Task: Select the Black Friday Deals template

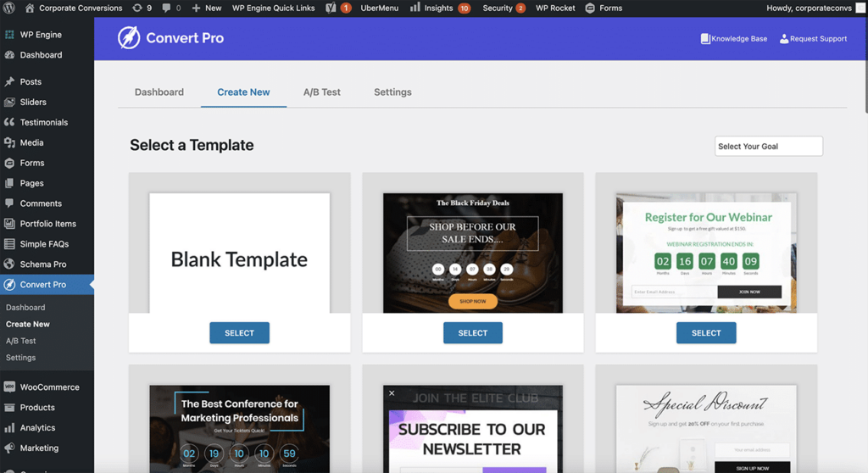Action: pyautogui.click(x=473, y=333)
